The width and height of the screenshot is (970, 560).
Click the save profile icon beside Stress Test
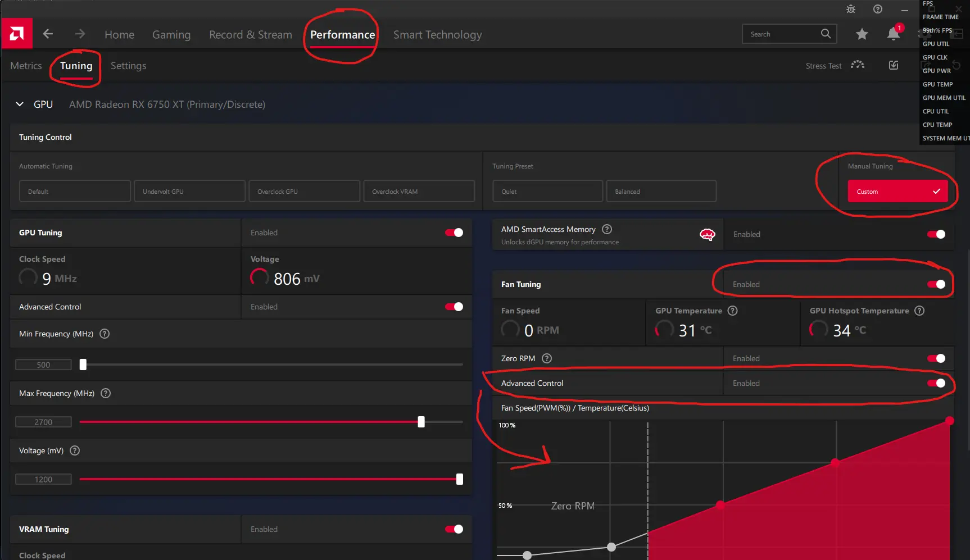[x=894, y=65]
